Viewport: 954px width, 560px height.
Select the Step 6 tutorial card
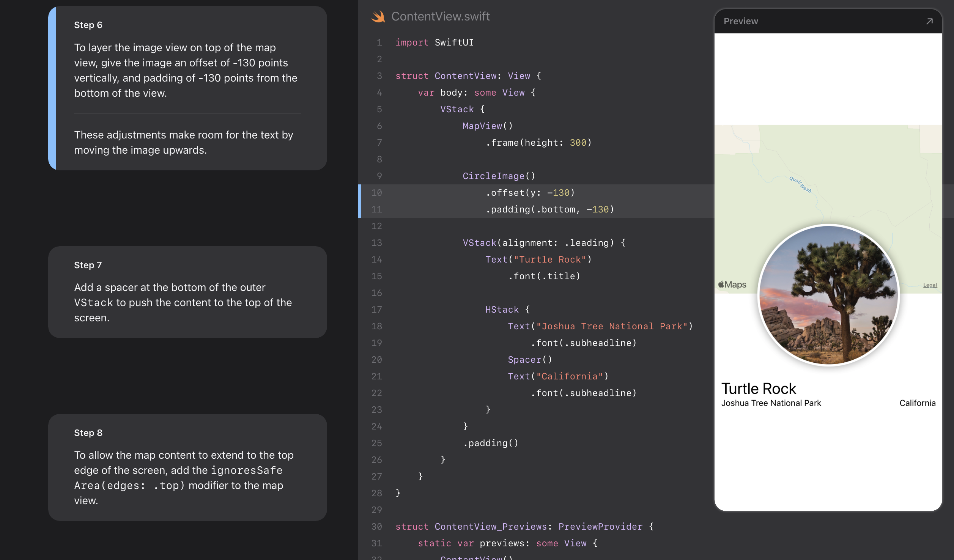pyautogui.click(x=187, y=88)
